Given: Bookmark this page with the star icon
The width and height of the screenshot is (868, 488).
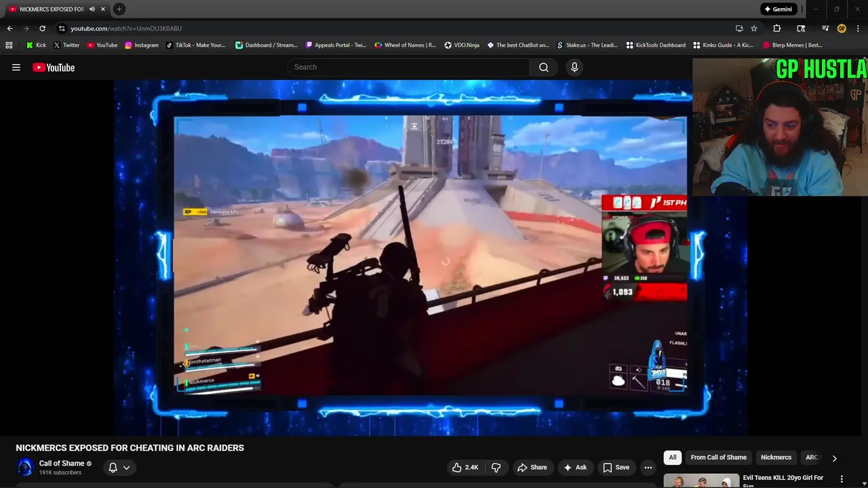Looking at the screenshot, I should point(754,28).
